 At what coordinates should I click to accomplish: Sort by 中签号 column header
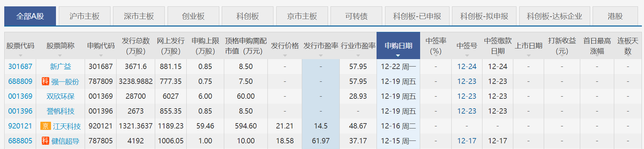467,46
